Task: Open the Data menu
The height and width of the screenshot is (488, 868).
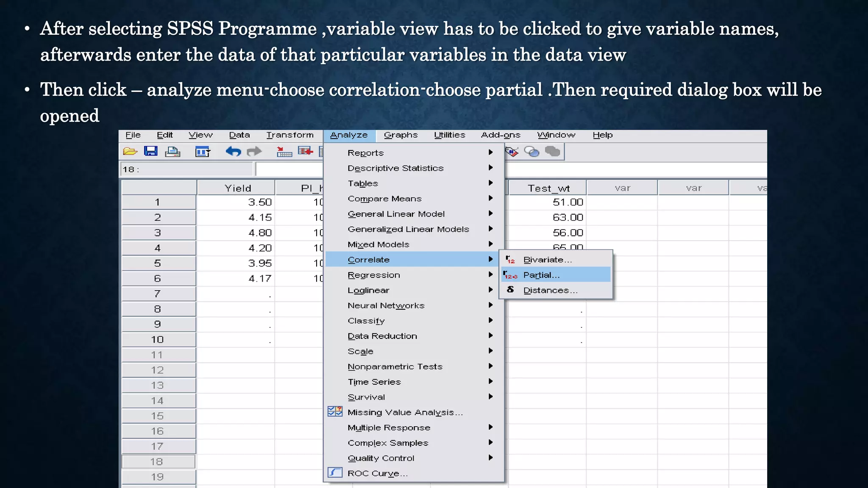Action: tap(239, 135)
